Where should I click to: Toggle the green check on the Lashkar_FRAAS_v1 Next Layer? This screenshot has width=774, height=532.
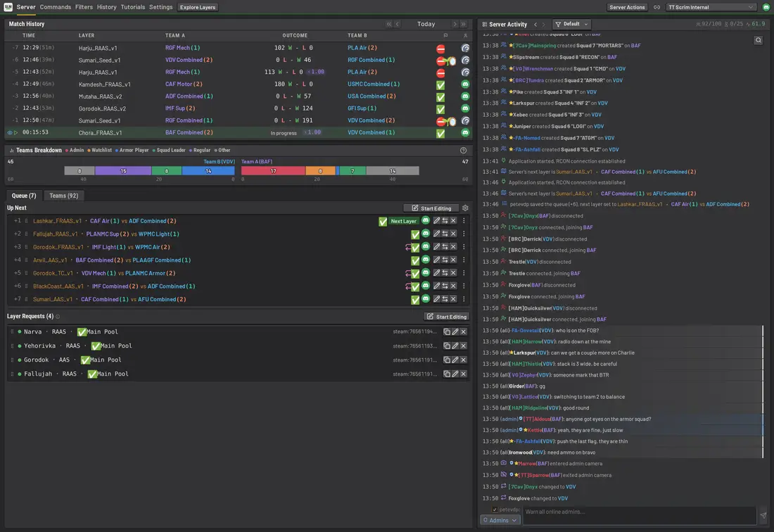383,222
